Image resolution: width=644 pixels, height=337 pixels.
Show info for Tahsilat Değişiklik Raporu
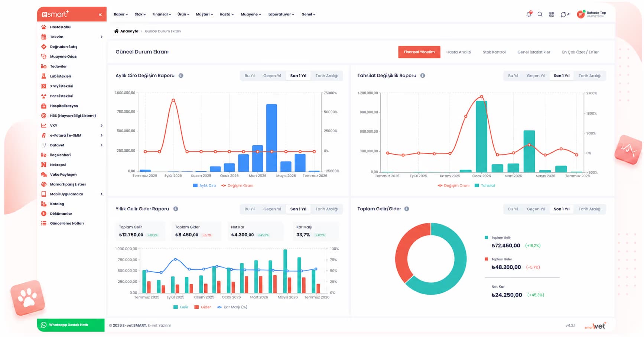point(423,75)
